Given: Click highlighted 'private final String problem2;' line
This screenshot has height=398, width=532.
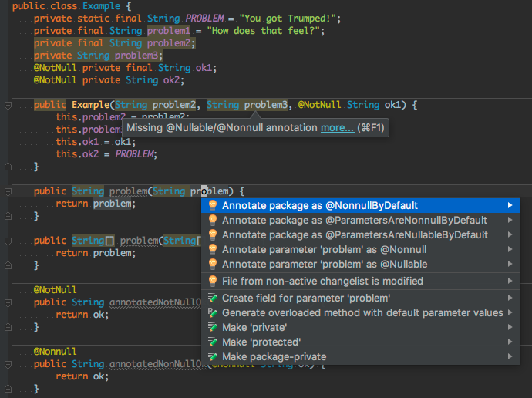Looking at the screenshot, I should pos(114,43).
